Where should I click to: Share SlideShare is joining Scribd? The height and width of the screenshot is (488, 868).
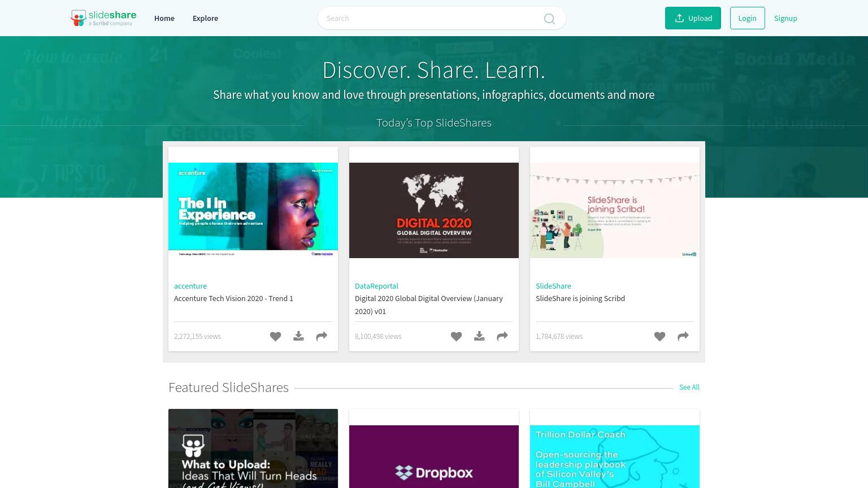[x=683, y=337]
